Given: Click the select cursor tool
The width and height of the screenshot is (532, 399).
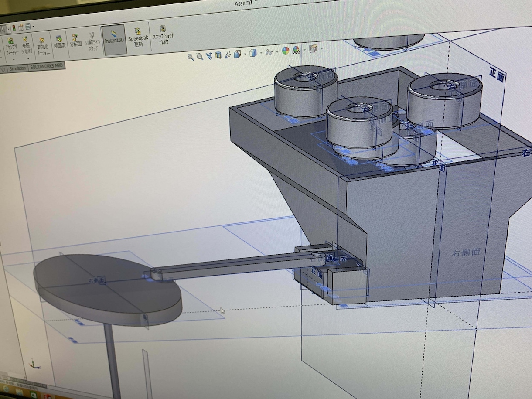Looking at the screenshot, I should tap(3, 29).
